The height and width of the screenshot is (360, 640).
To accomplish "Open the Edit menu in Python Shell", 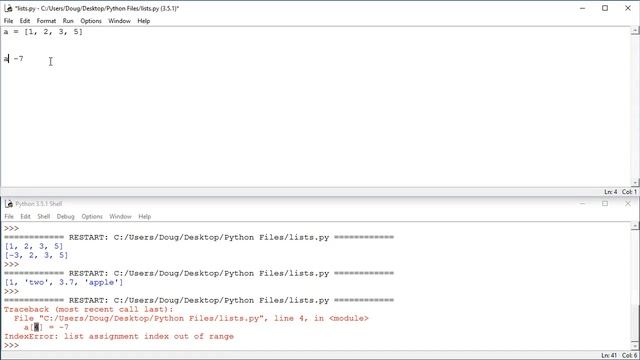I will [x=25, y=216].
